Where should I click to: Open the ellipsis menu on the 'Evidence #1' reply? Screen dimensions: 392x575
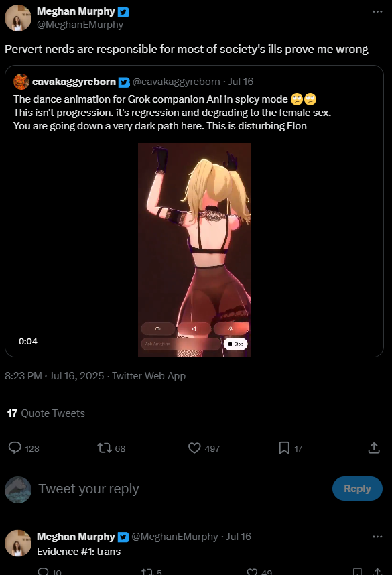click(377, 537)
